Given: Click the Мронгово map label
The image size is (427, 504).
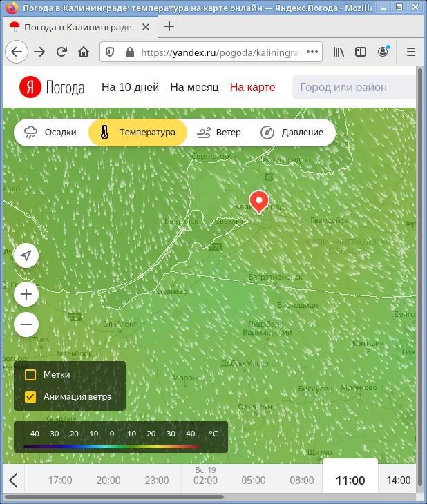Looking at the screenshot, I should pyautogui.click(x=359, y=387).
